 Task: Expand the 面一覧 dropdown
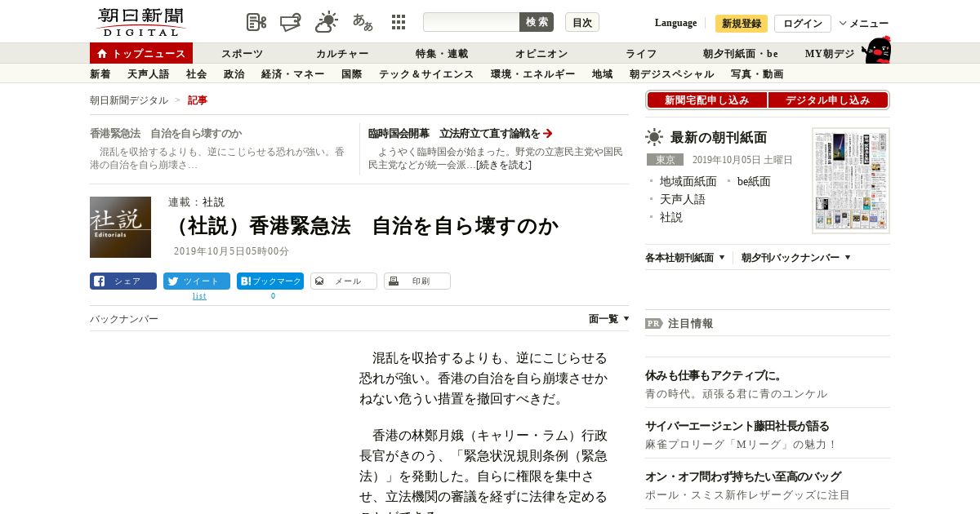tap(609, 319)
